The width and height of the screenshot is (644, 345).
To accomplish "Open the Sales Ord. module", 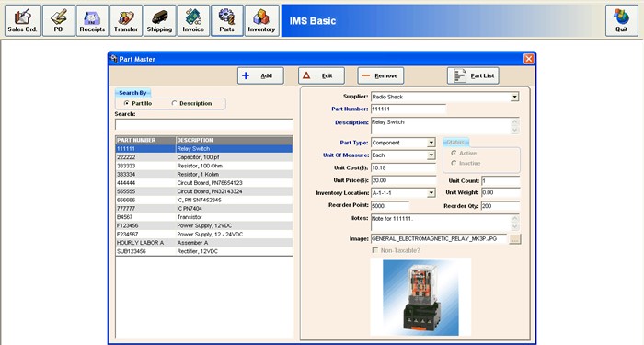I will click(x=23, y=20).
